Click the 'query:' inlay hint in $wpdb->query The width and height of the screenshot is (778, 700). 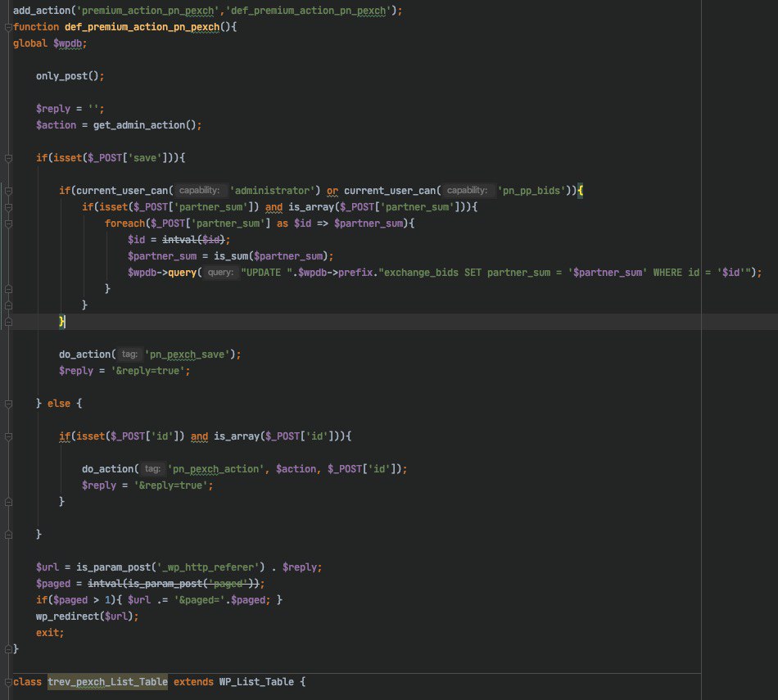pos(220,273)
